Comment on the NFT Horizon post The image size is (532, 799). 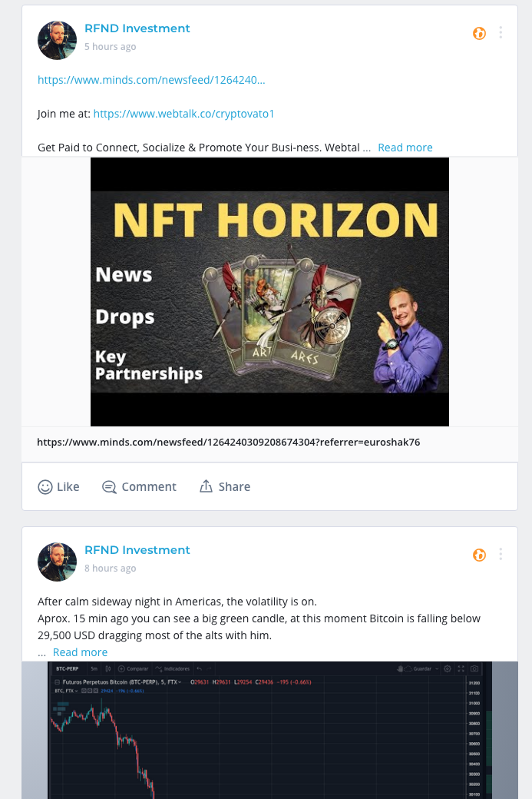(x=139, y=486)
